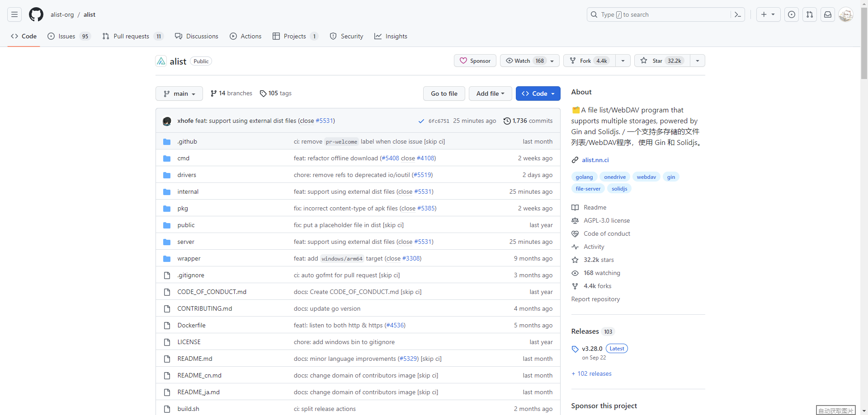The image size is (868, 415).
Task: Open the main branch selector dropdown
Action: tap(179, 93)
